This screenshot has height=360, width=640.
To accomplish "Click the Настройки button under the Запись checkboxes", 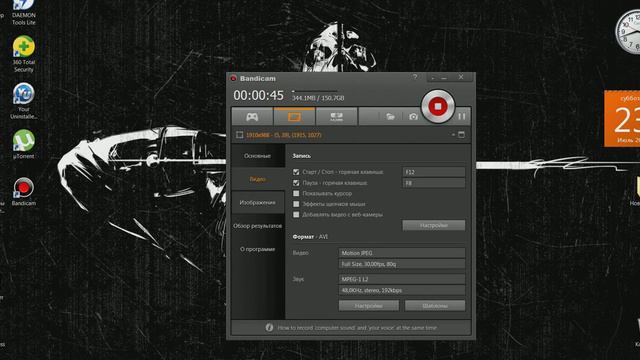I will 433,225.
